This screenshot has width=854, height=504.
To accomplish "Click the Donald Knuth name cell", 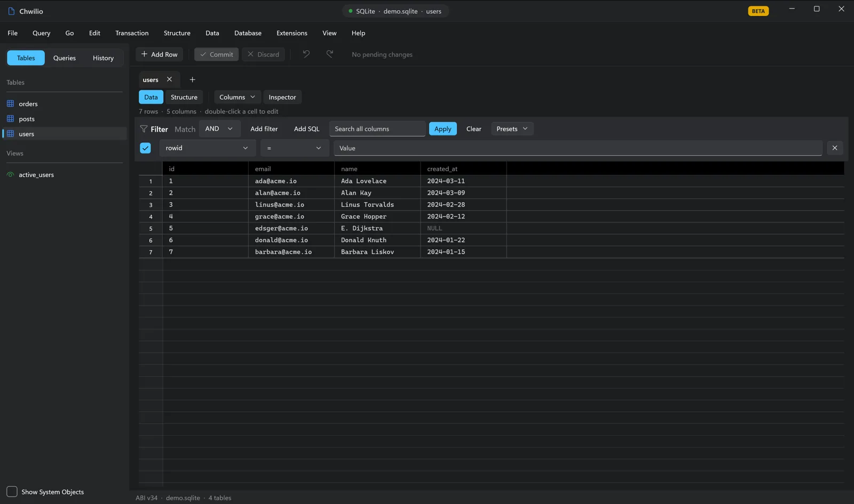I will [x=377, y=240].
